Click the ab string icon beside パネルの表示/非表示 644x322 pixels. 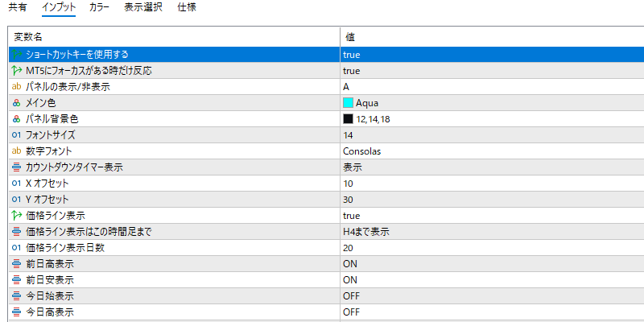pos(16,87)
